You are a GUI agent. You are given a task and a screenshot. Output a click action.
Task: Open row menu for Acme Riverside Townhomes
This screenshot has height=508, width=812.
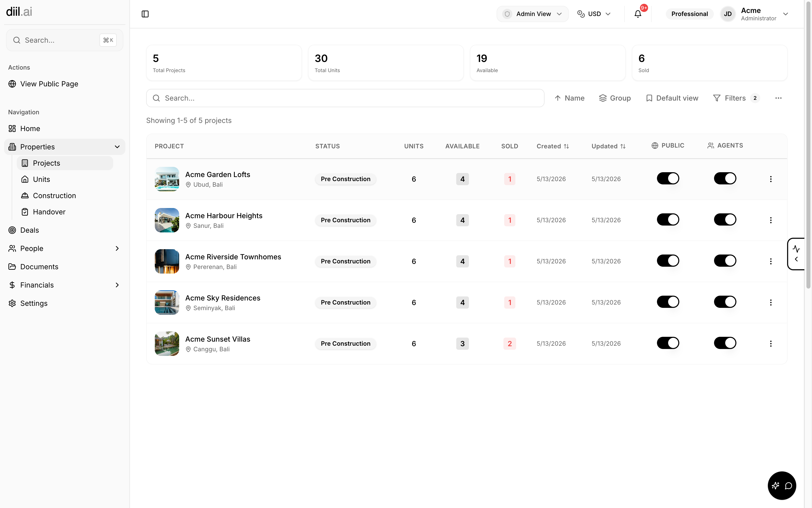pos(771,261)
